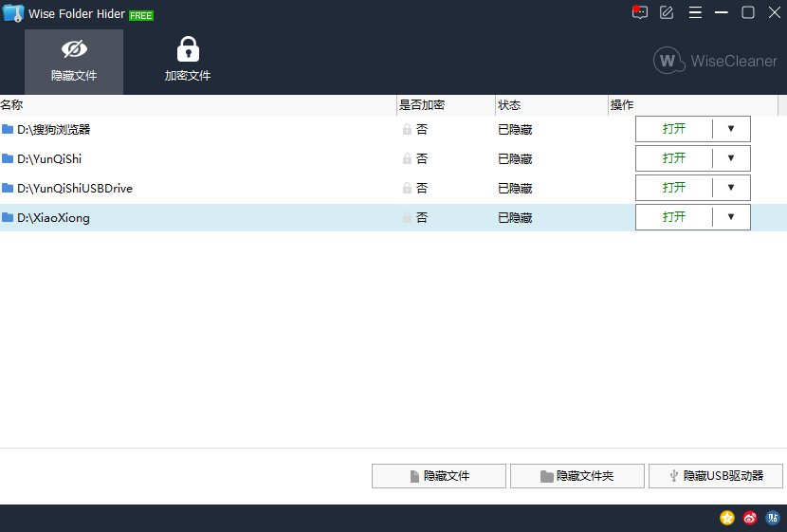Click the lock icon for D:\YunQiShi
The height and width of the screenshot is (532, 787).
408,158
